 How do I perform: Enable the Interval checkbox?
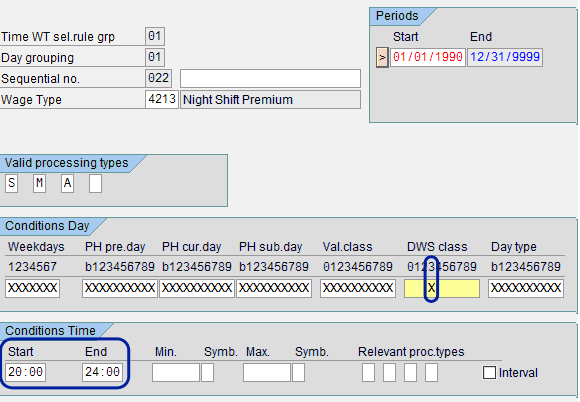pyautogui.click(x=489, y=372)
